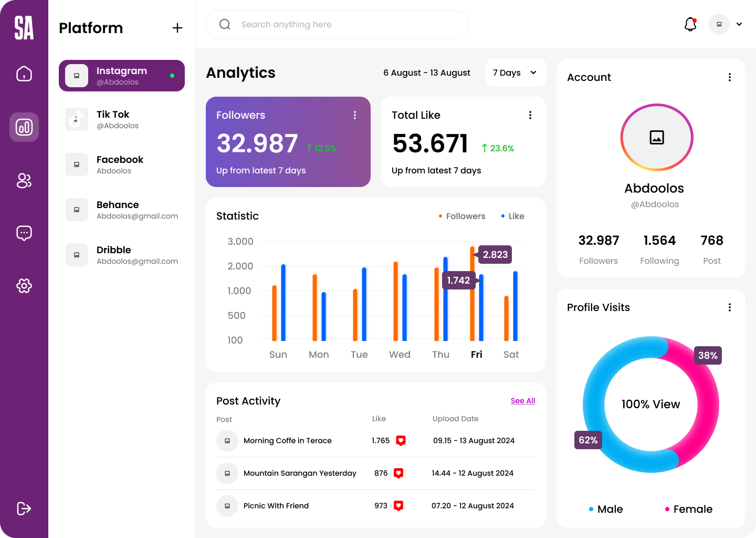The width and height of the screenshot is (756, 538).
Task: Click heart icon beside 973 likes
Action: tap(398, 505)
